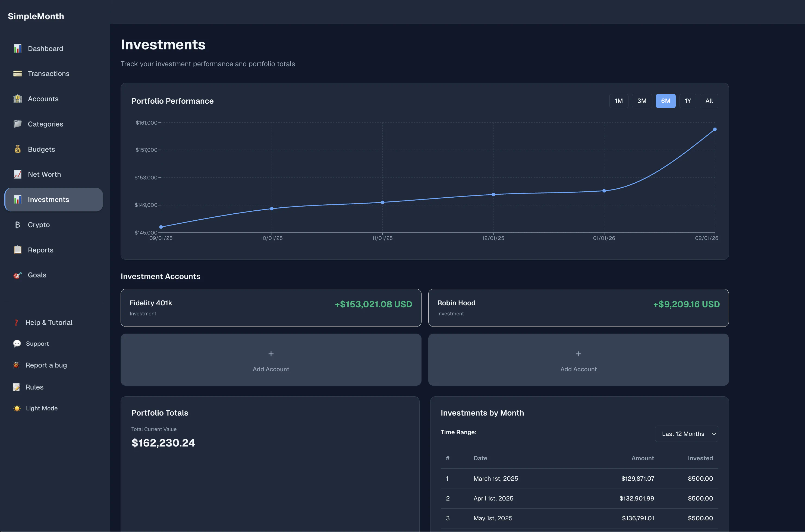Open Help & Tutorial link
Screen dimensions: 805x532
point(49,322)
